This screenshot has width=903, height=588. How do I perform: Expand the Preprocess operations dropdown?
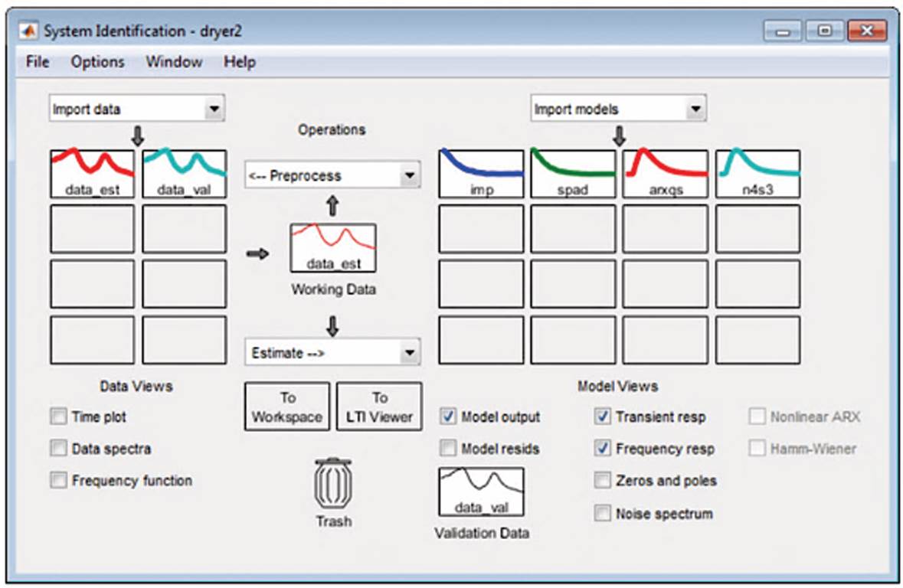[x=332, y=175]
